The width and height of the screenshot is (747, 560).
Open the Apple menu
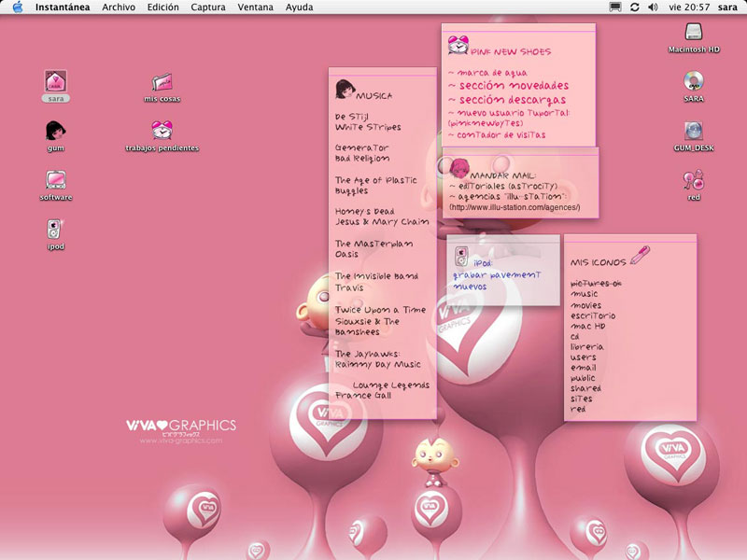coord(17,7)
